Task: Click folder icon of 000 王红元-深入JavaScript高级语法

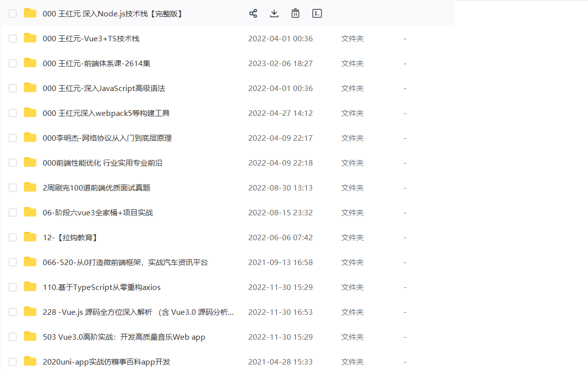Action: coord(30,88)
